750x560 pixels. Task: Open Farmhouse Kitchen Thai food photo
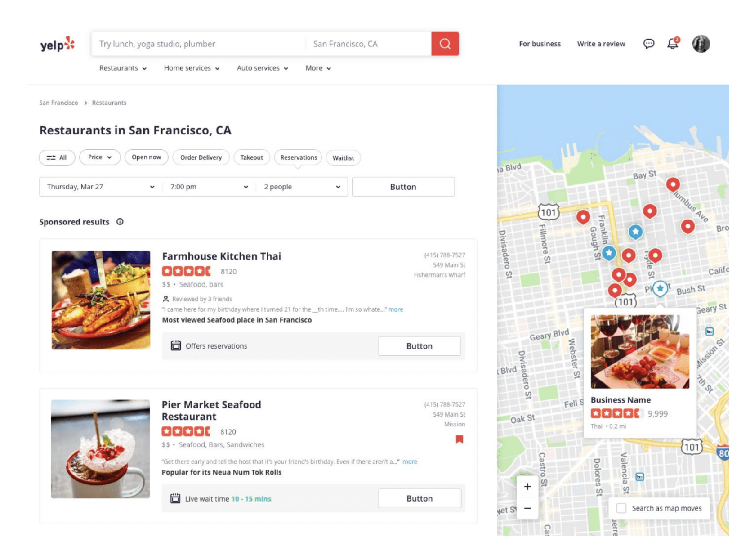(101, 300)
